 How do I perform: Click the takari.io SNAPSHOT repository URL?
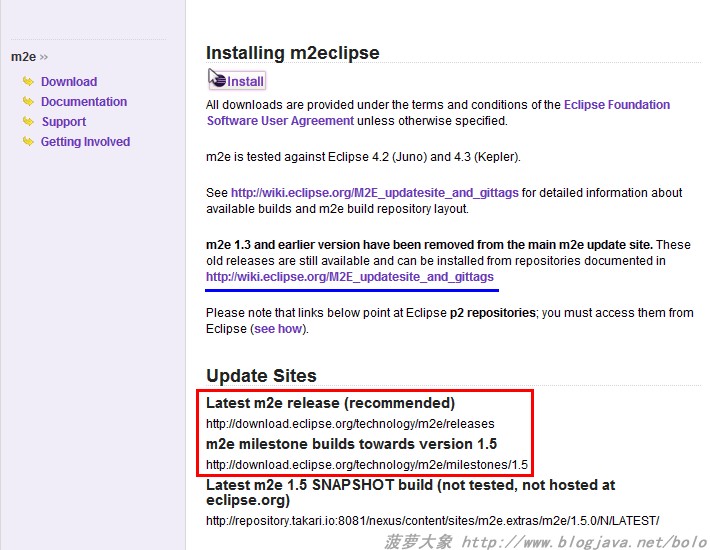click(432, 521)
